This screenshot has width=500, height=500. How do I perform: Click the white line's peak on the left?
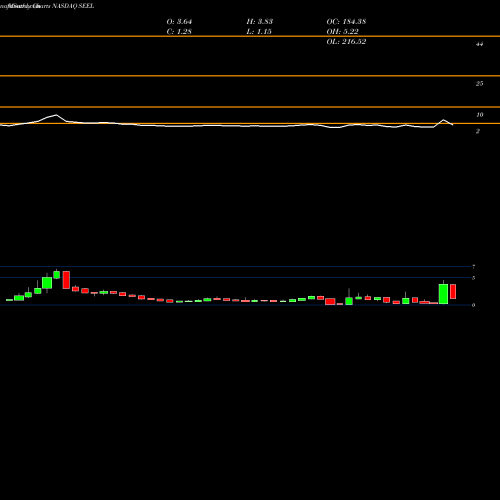56,115
